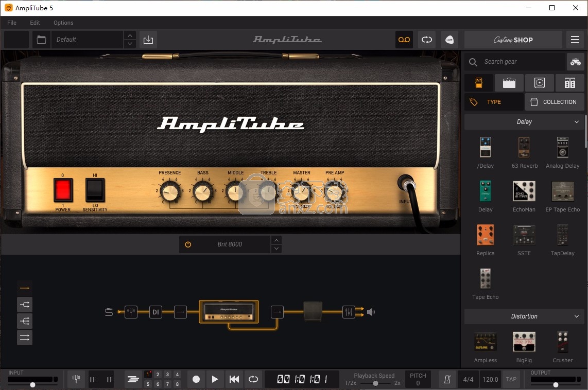Select track 1 in the recorder
This screenshot has width=588, height=390.
click(x=148, y=374)
